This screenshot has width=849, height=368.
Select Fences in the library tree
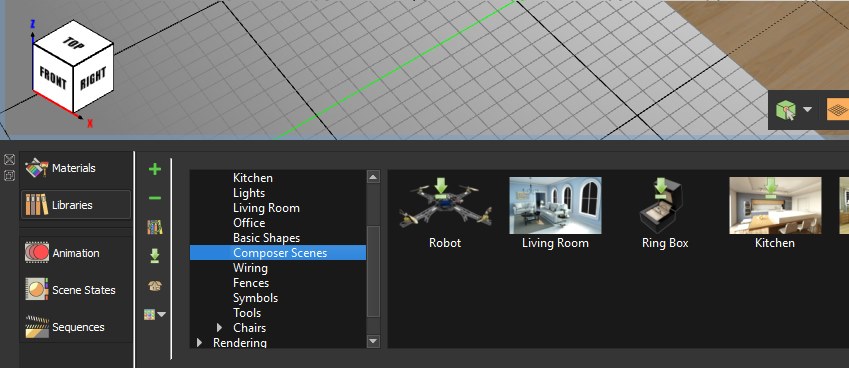251,282
